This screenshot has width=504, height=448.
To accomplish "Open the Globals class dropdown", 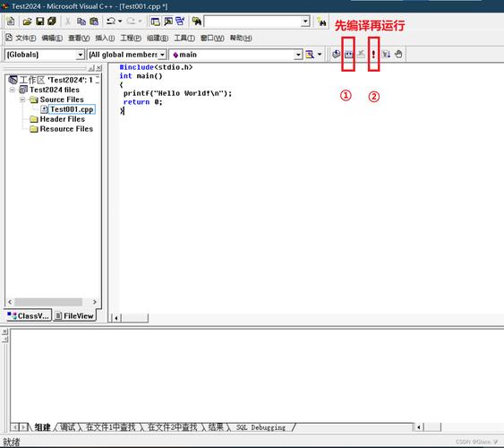I will 80,55.
